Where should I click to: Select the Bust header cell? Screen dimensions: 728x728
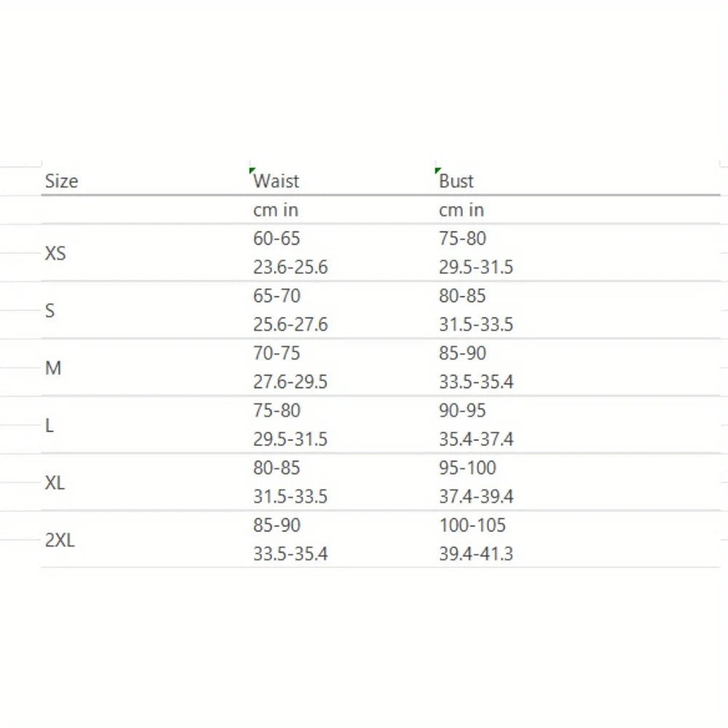pos(456,181)
